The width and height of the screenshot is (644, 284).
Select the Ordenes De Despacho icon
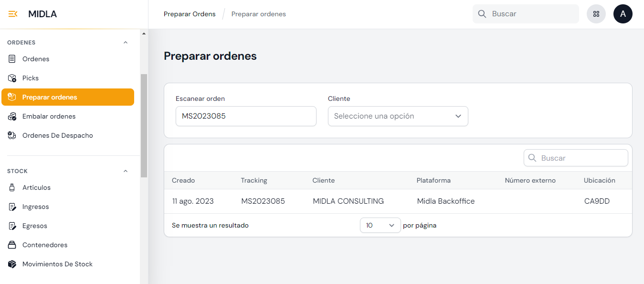click(x=12, y=135)
